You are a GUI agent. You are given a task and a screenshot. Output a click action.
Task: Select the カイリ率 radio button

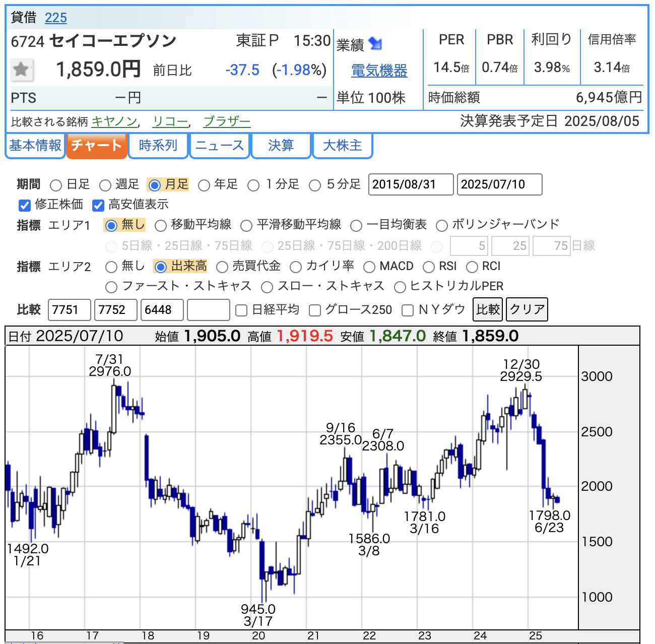pos(296,267)
